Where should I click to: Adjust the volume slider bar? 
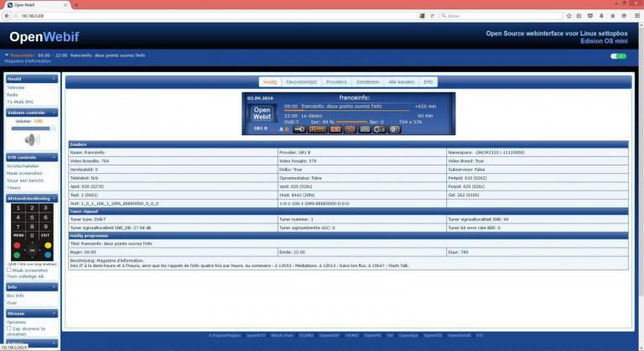(x=31, y=128)
